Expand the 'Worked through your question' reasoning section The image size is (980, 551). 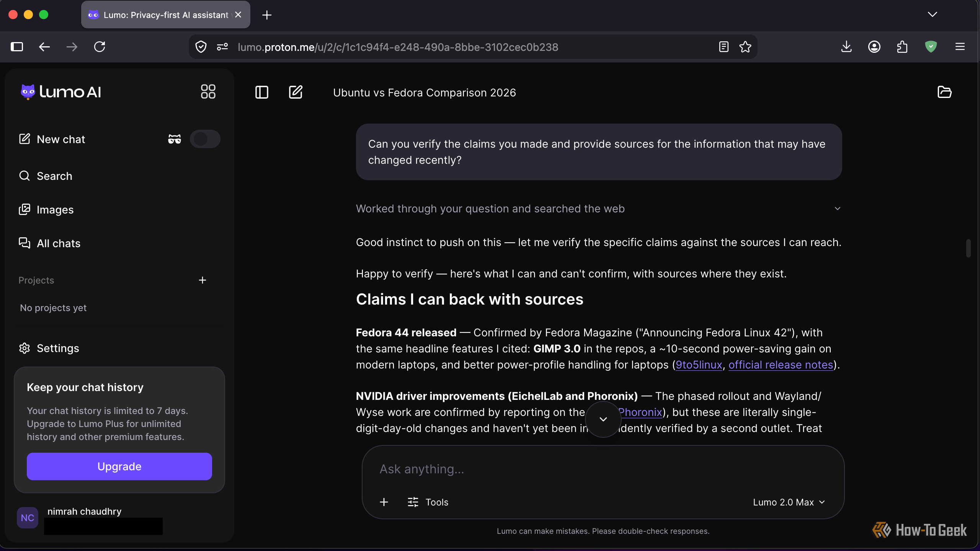[599, 209]
